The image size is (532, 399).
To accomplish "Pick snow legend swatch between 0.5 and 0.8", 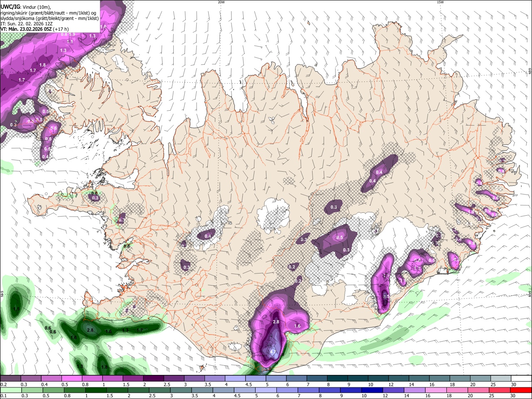I will pos(71,378).
